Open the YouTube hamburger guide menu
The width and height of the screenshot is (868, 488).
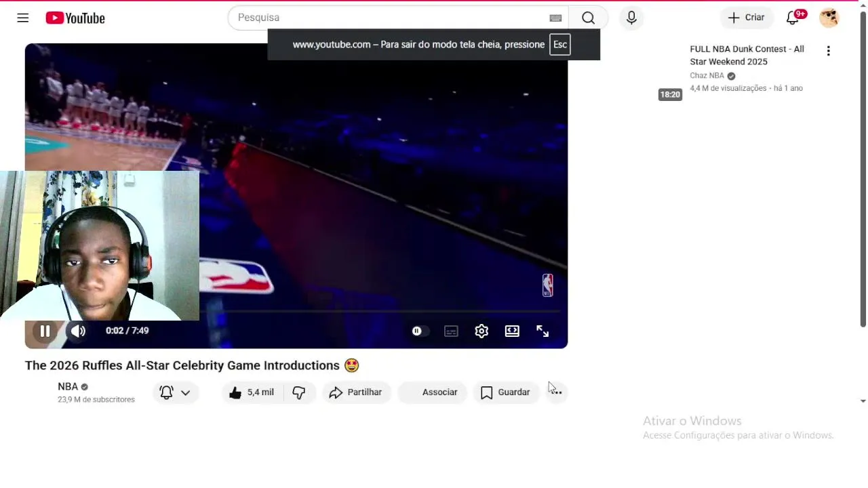tap(23, 18)
